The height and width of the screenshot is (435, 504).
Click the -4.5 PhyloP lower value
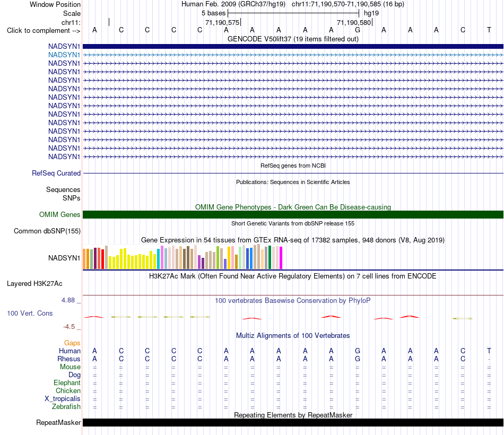tap(69, 327)
